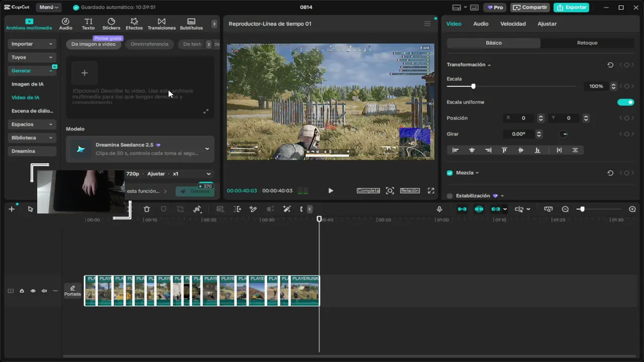Enable the Estabilización checkbox
Screen dimensions: 644x362
(450, 196)
